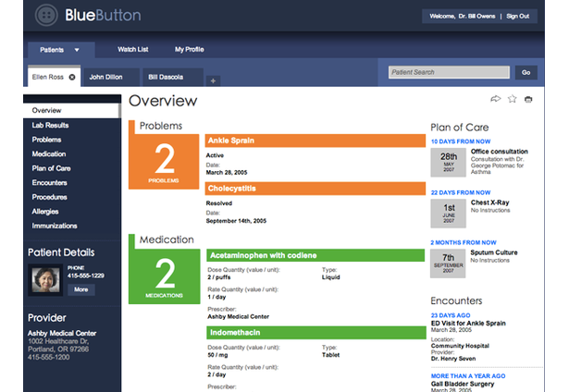
Task: Click the green 2 Medications tile
Action: click(165, 276)
